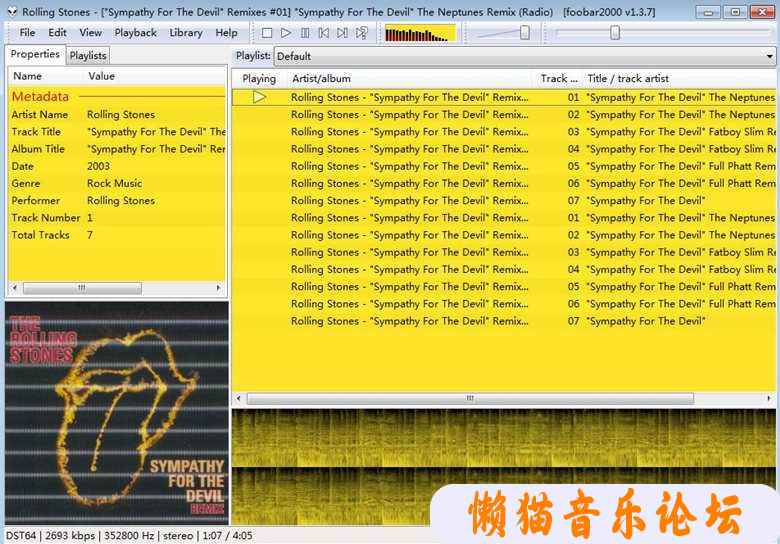The width and height of the screenshot is (780, 544).
Task: Select the first track 06 Full Phatt row
Action: point(504,183)
